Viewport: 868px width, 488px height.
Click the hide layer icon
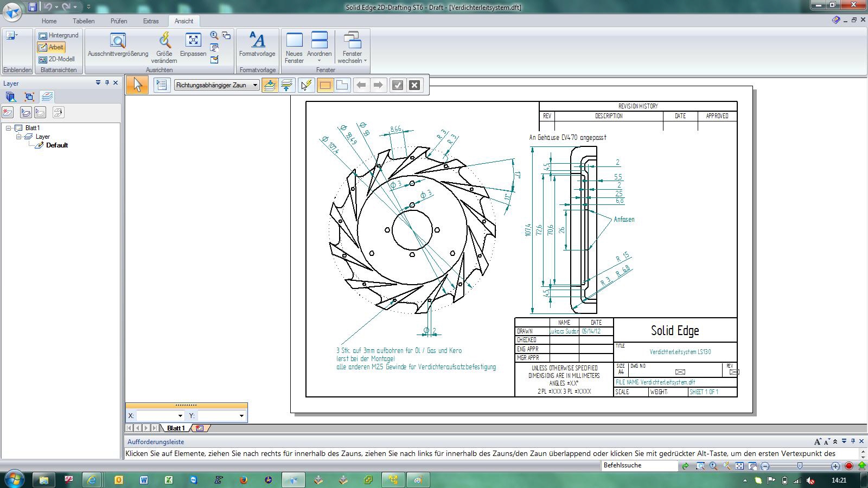pyautogui.click(x=40, y=112)
